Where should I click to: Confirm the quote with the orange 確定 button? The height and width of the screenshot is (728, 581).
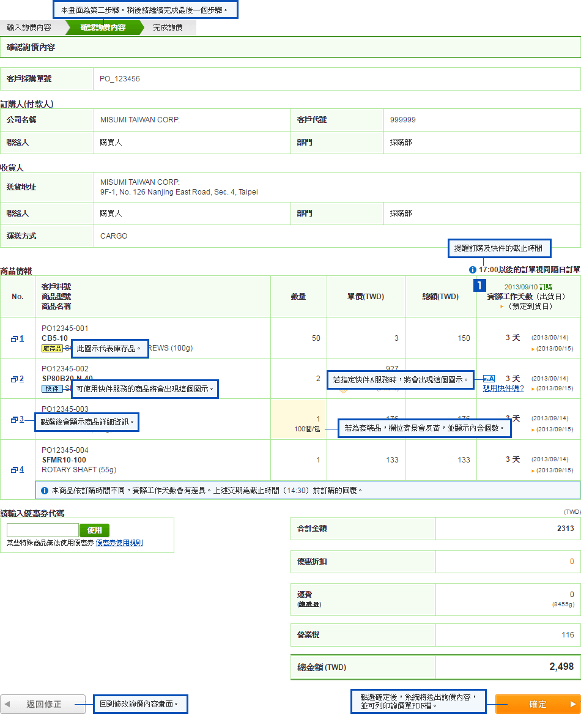(x=538, y=704)
